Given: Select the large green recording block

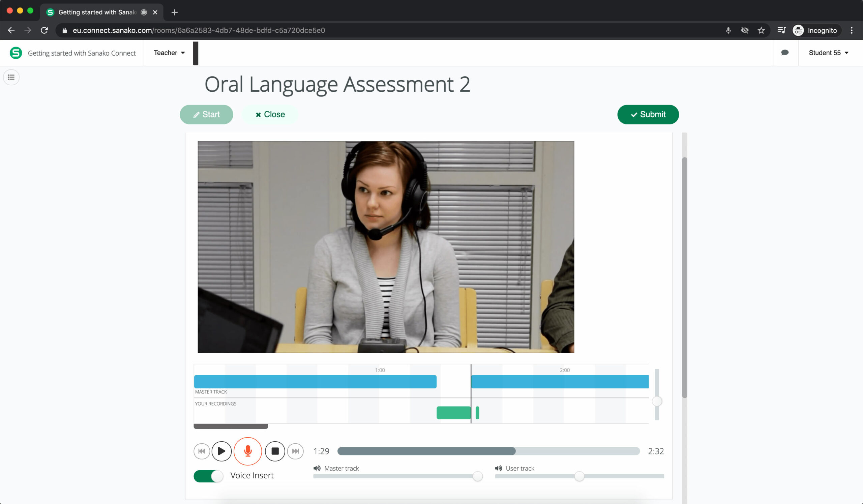Looking at the screenshot, I should coord(453,413).
